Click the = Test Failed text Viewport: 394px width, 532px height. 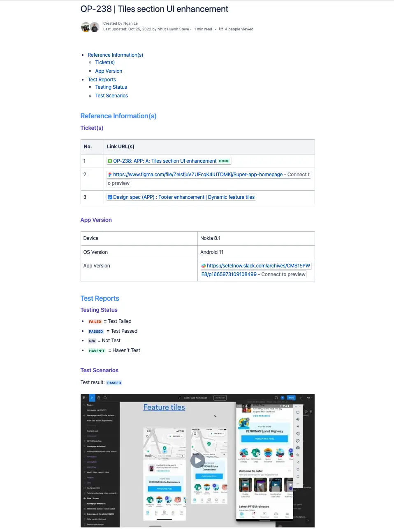pyautogui.click(x=118, y=321)
